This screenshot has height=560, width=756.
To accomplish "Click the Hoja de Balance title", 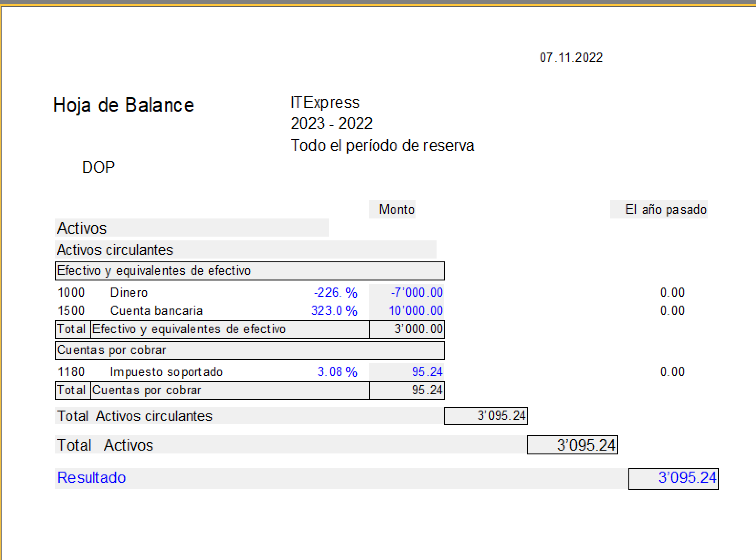I will pos(123,105).
